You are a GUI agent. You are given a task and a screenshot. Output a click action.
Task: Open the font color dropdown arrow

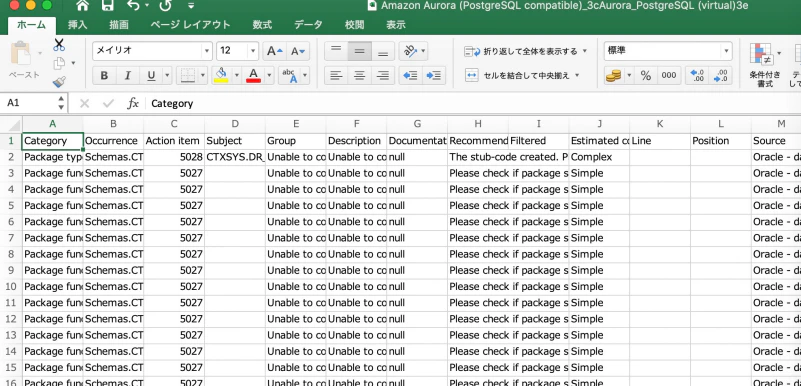click(269, 76)
